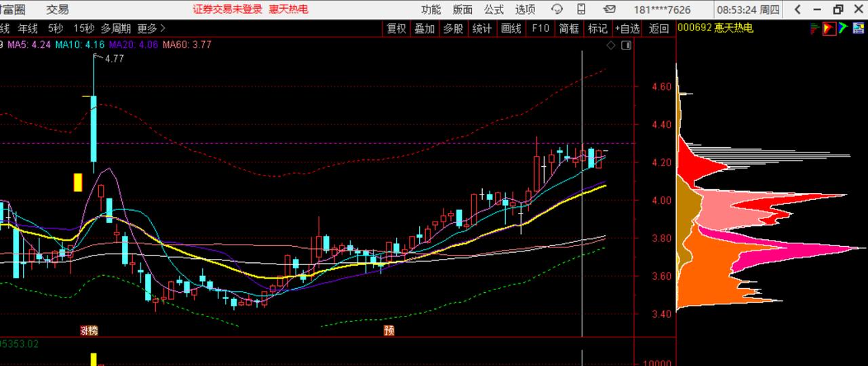Click the 简框 button
Screen dimensions: 868x366
569,28
